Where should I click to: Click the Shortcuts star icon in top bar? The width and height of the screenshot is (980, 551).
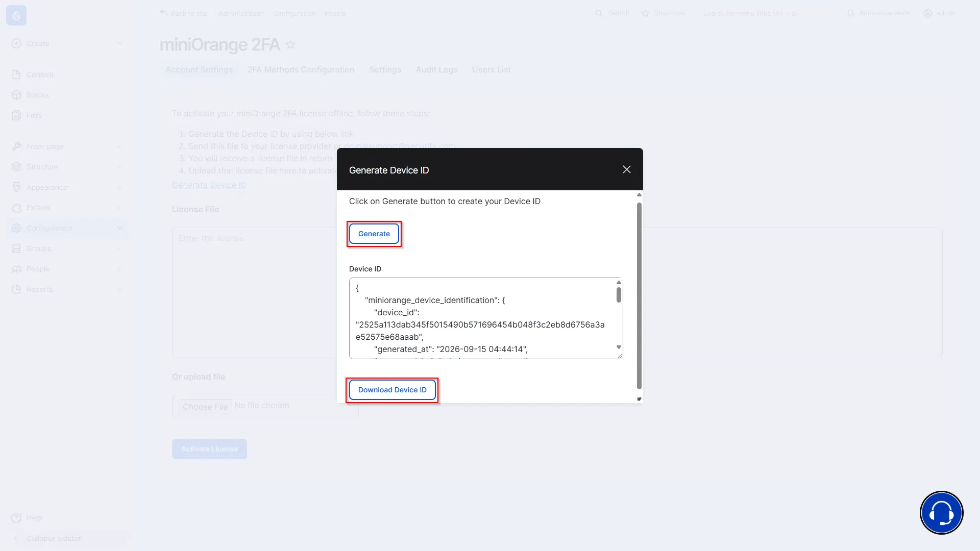[646, 13]
